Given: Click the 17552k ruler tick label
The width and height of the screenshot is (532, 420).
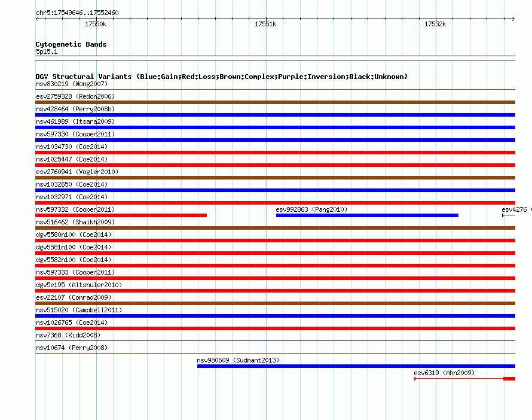Looking at the screenshot, I should [x=435, y=24].
